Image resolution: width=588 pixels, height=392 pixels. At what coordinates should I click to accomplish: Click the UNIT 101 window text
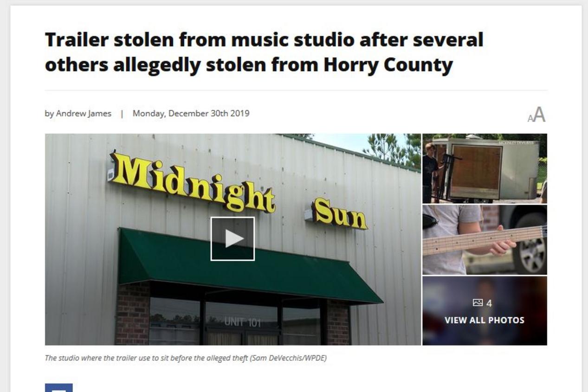coord(242,322)
